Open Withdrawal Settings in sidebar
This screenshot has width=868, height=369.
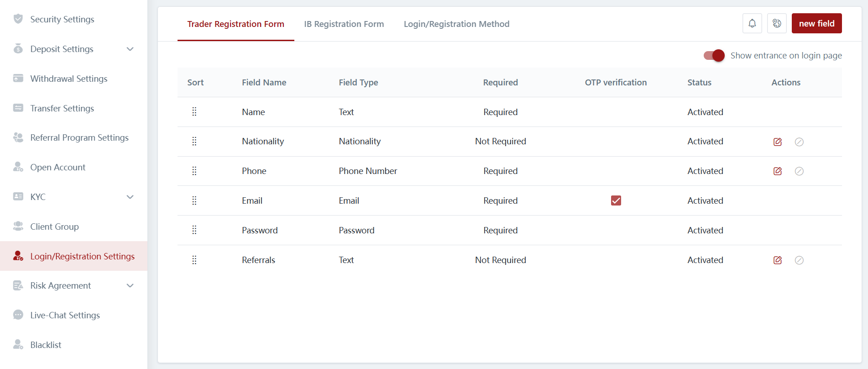pyautogui.click(x=68, y=79)
